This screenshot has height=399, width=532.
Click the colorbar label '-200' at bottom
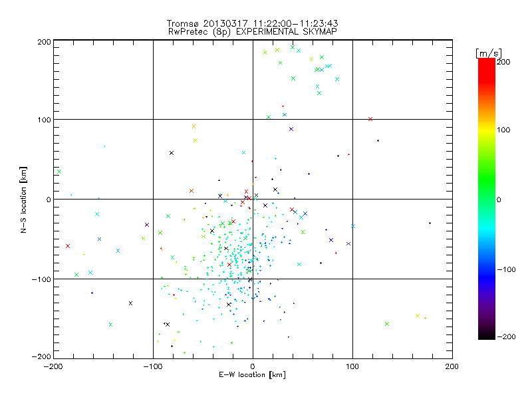pyautogui.click(x=507, y=336)
